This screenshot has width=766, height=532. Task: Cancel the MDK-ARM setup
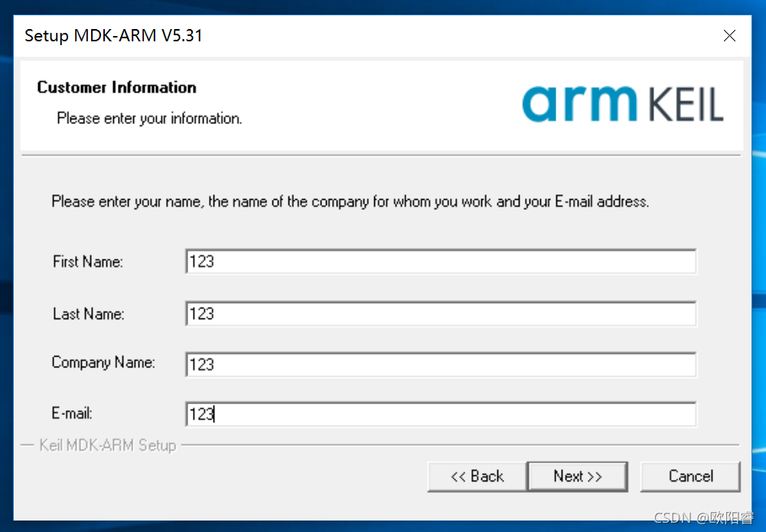690,476
